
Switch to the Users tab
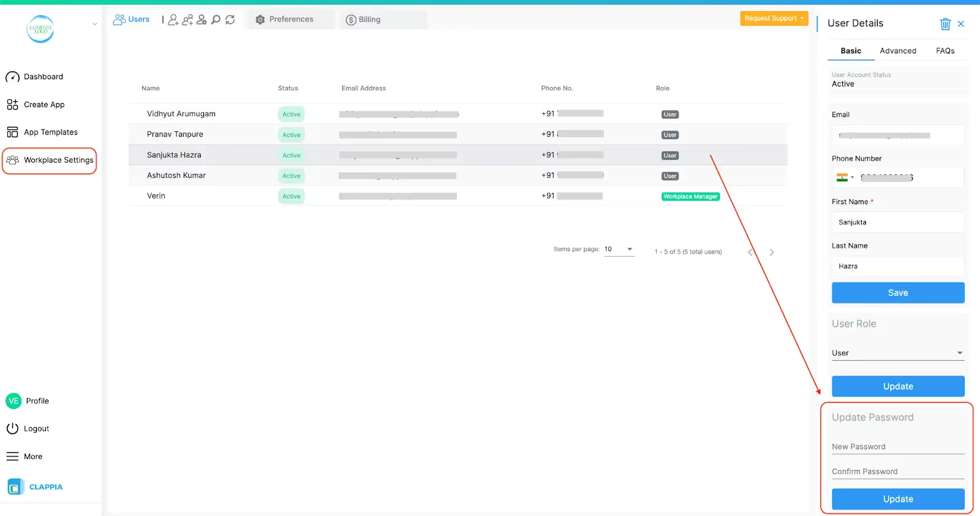131,20
